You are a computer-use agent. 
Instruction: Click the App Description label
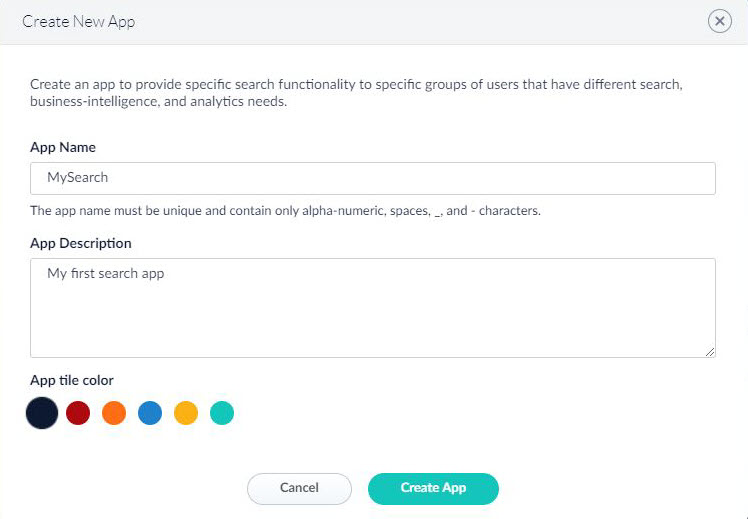coord(81,243)
